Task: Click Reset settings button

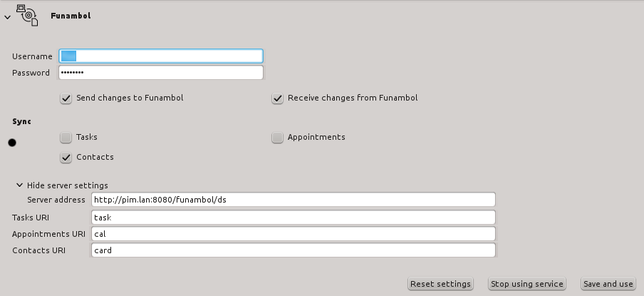Action: [440, 284]
